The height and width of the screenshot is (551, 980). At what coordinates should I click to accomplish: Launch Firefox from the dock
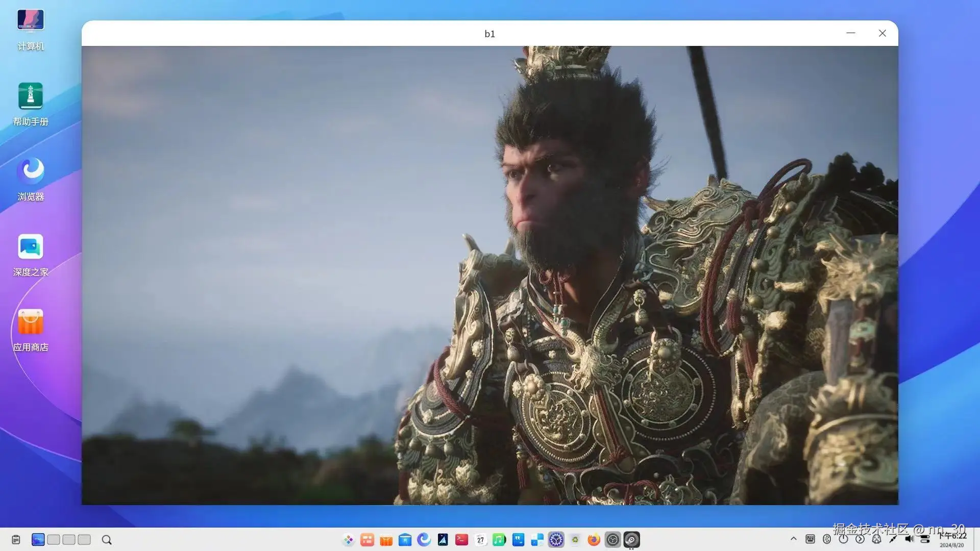(594, 540)
